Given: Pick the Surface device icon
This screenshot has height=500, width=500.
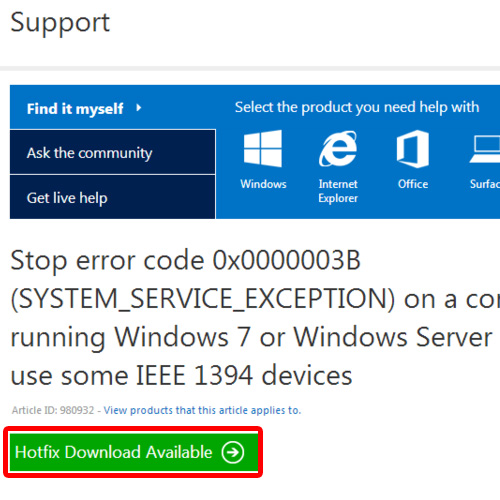Looking at the screenshot, I should point(485,149).
